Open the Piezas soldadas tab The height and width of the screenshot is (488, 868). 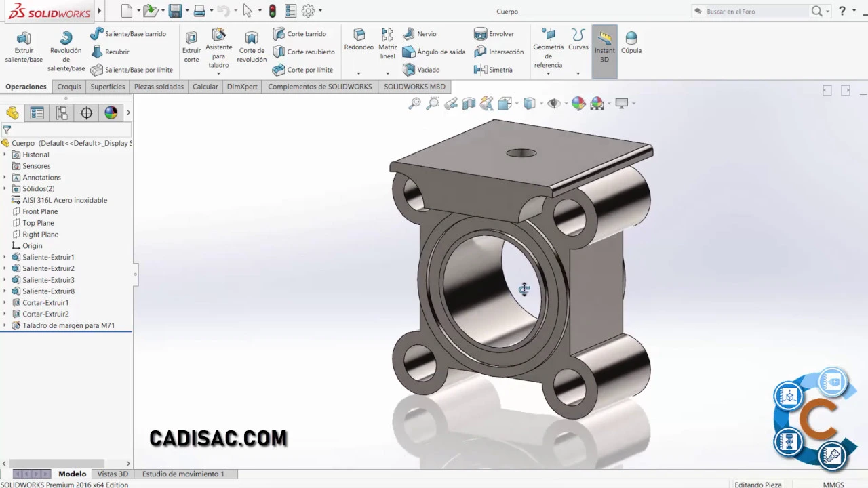click(x=159, y=87)
